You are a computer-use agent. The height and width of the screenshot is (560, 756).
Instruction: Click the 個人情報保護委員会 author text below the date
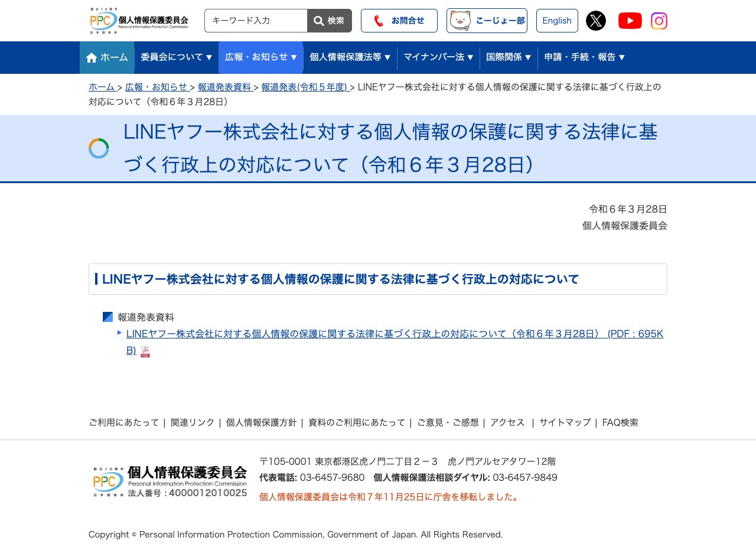coord(625,225)
